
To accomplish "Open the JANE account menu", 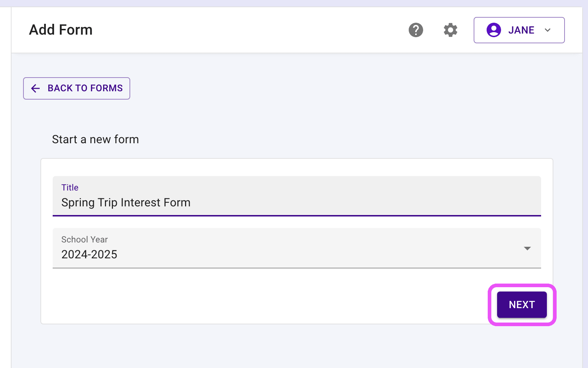I will pyautogui.click(x=519, y=30).
